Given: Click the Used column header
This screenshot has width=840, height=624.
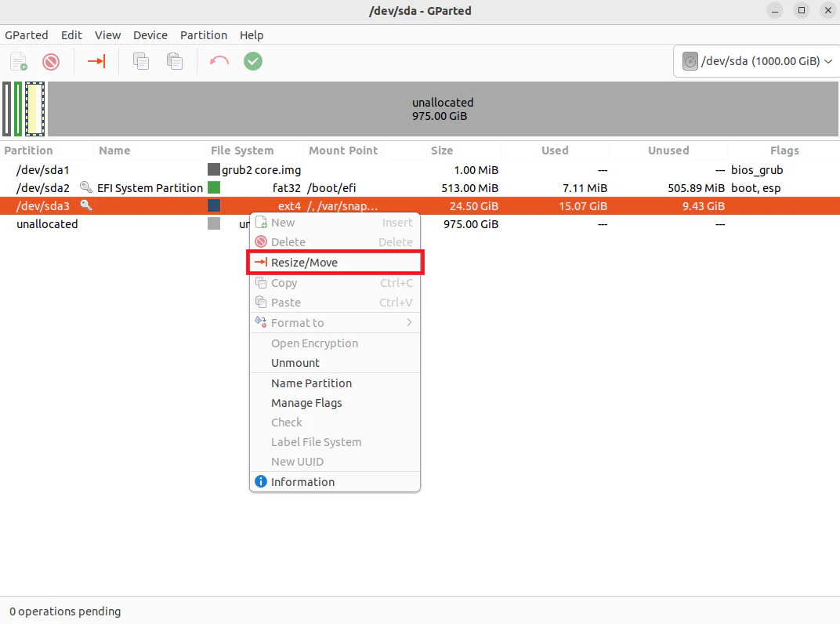Looking at the screenshot, I should 555,151.
